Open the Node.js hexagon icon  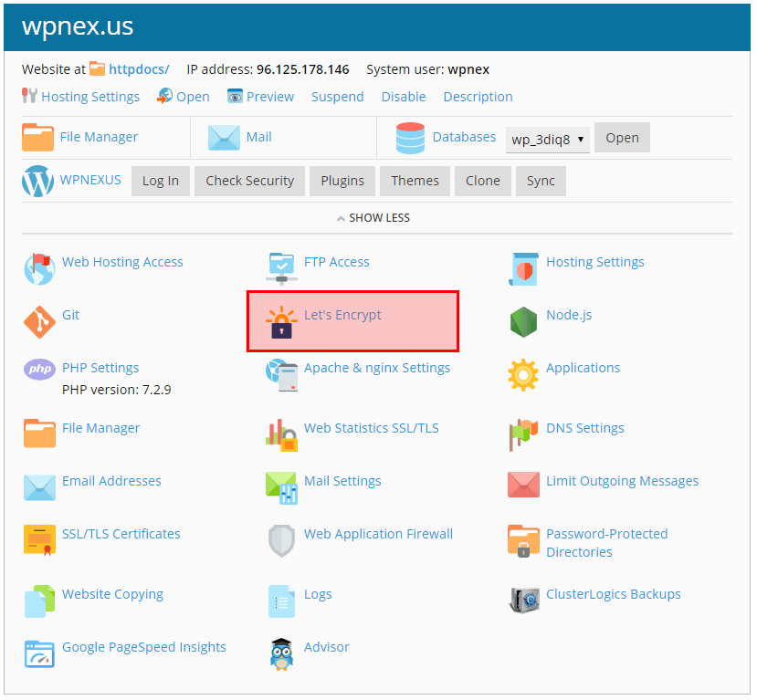click(x=524, y=322)
